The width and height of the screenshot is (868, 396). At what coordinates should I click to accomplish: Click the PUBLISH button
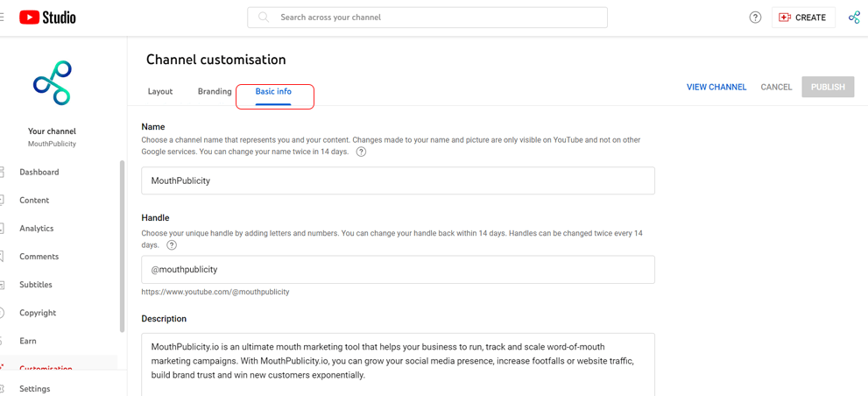point(828,87)
